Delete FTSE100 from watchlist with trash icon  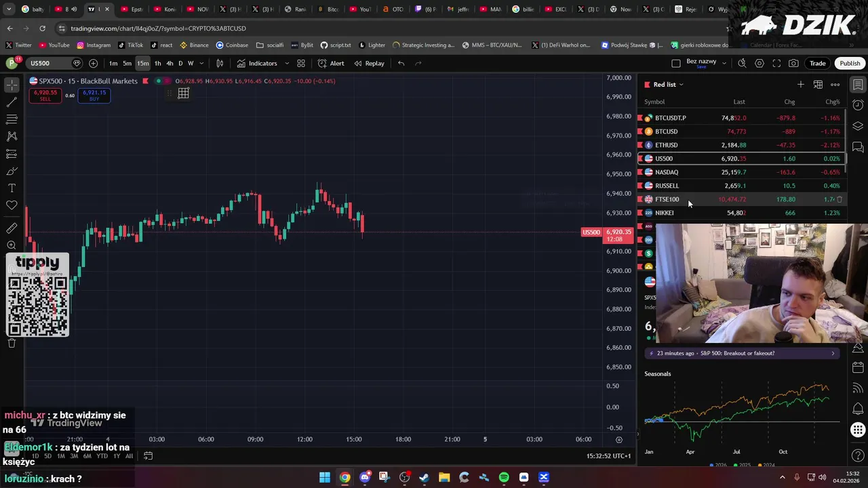840,199
